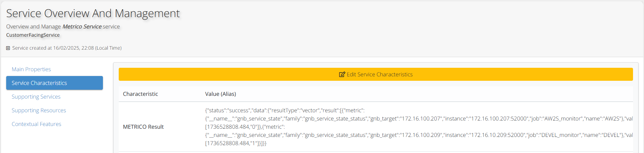Open the Main Properties tab
The image size is (644, 153).
pyautogui.click(x=31, y=69)
